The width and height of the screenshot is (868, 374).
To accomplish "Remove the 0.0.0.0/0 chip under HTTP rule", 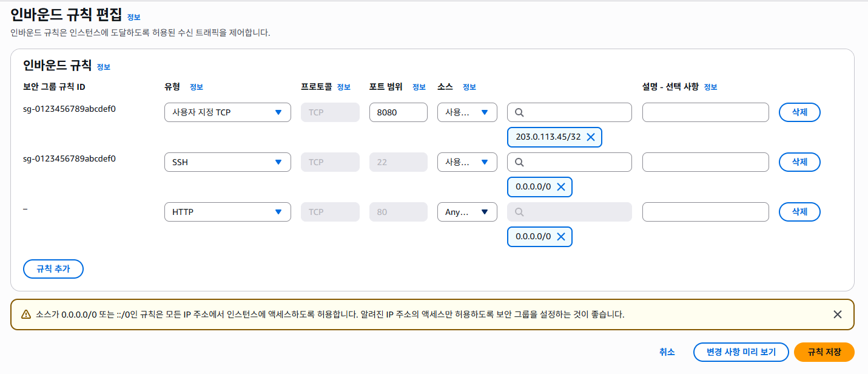I will click(561, 237).
